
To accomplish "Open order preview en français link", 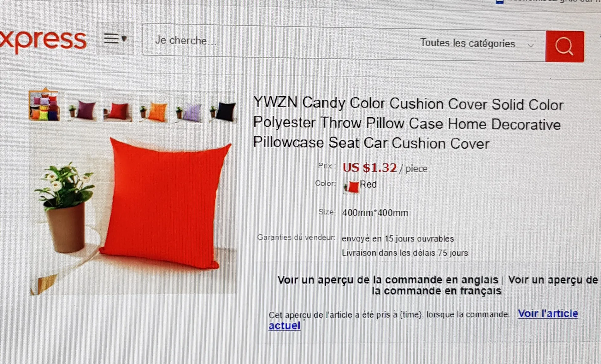I will point(485,285).
